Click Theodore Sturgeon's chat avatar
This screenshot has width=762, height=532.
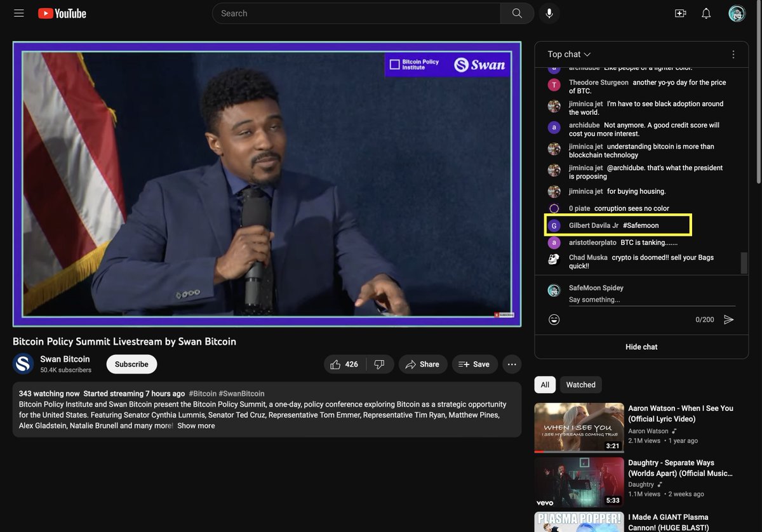[x=554, y=85]
